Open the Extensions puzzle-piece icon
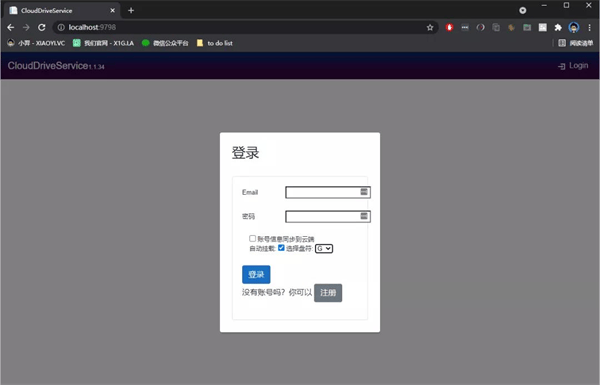This screenshot has height=385, width=600. [558, 27]
